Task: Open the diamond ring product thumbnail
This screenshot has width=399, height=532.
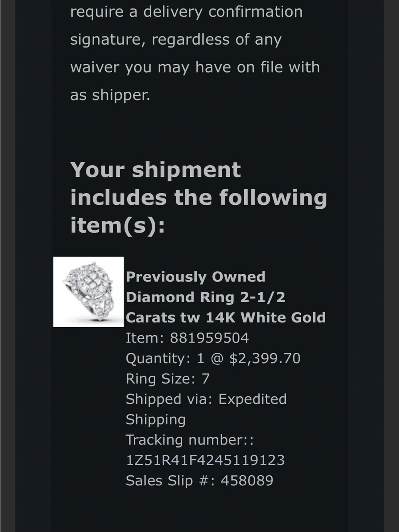Action: point(89,292)
